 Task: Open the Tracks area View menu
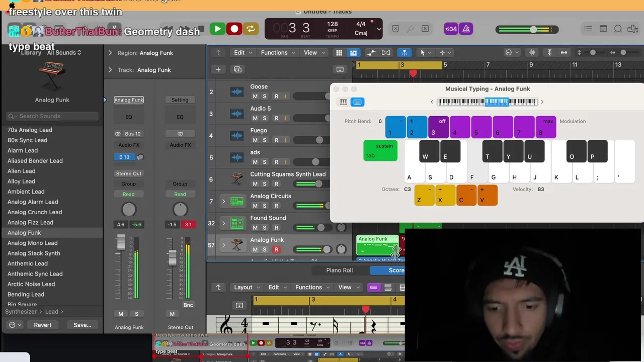[314, 52]
